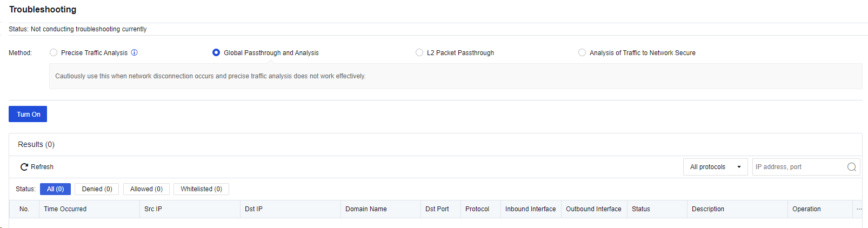Screen dimensions: 868x228
Task: Show All (0) status results
Action: coord(55,189)
